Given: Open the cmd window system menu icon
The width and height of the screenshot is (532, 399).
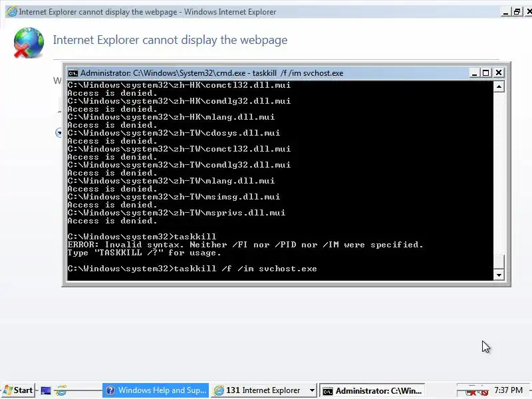Looking at the screenshot, I should [x=72, y=73].
